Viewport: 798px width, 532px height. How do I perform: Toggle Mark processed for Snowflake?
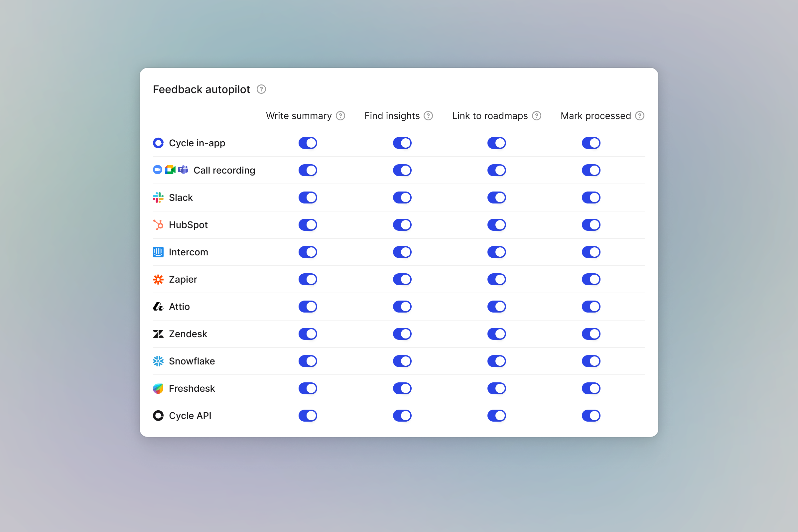pyautogui.click(x=591, y=361)
